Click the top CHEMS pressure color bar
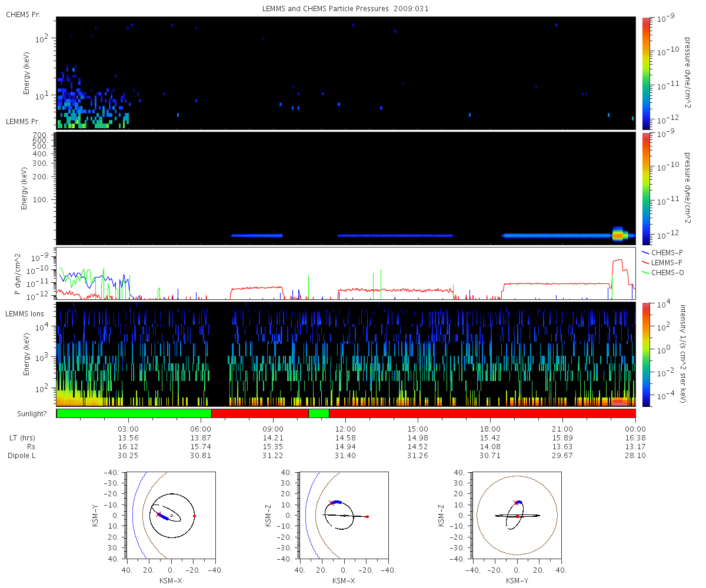This screenshot has width=706, height=588. [647, 73]
